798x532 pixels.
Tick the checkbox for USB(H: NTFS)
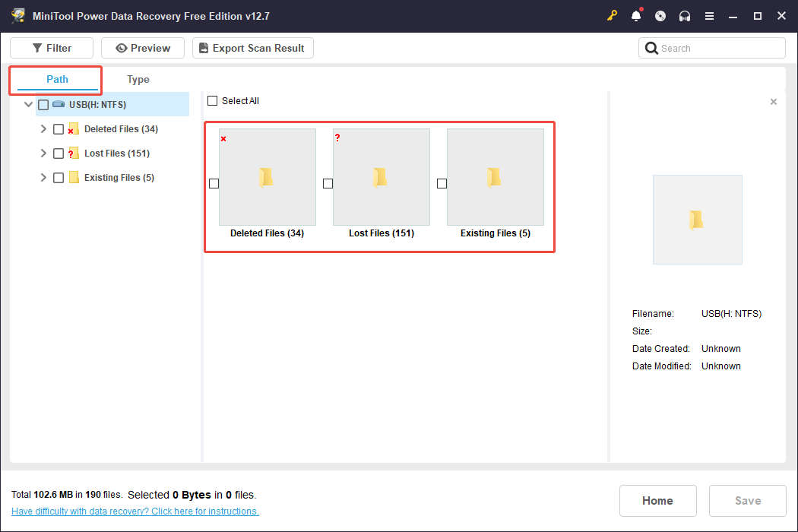[x=43, y=104]
